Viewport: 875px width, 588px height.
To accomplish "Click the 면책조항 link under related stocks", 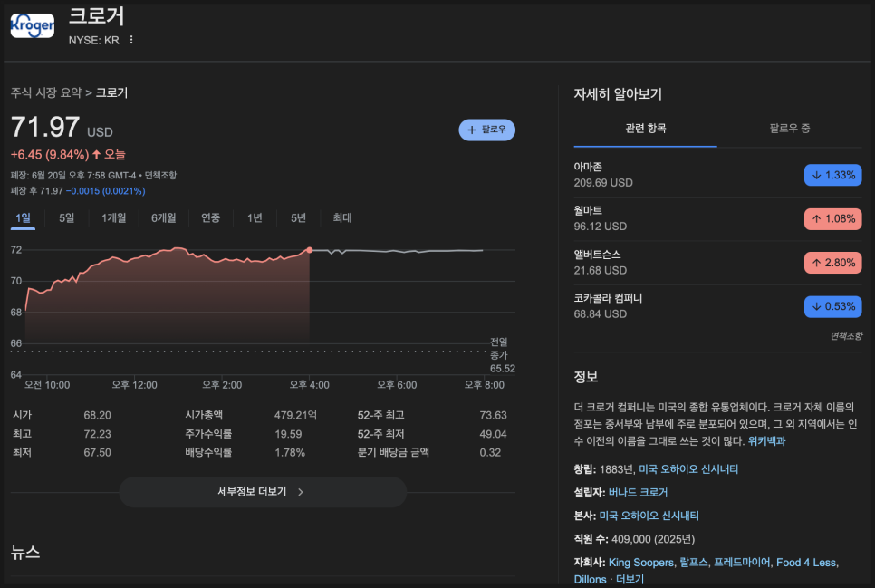I will (845, 335).
